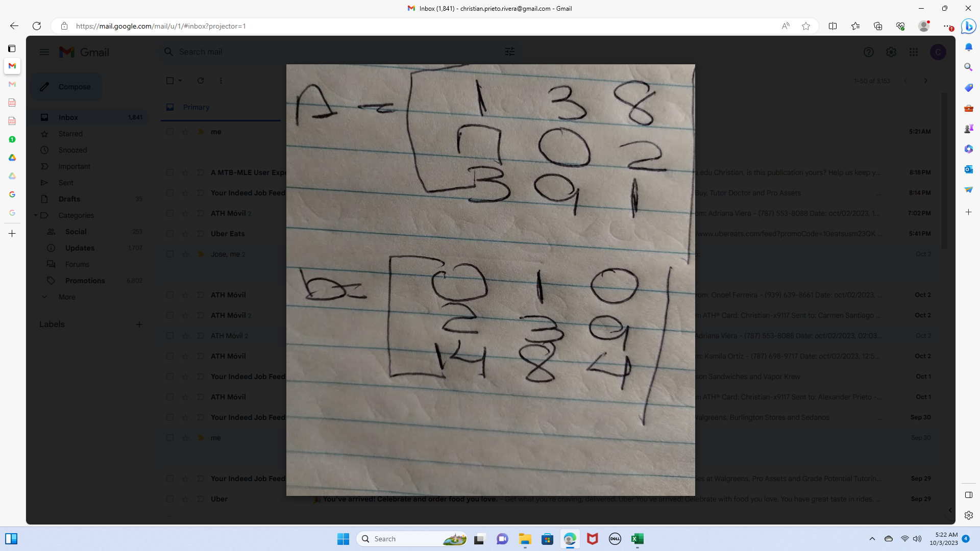
Task: Click the Gmail hamburger menu icon
Action: coord(44,52)
